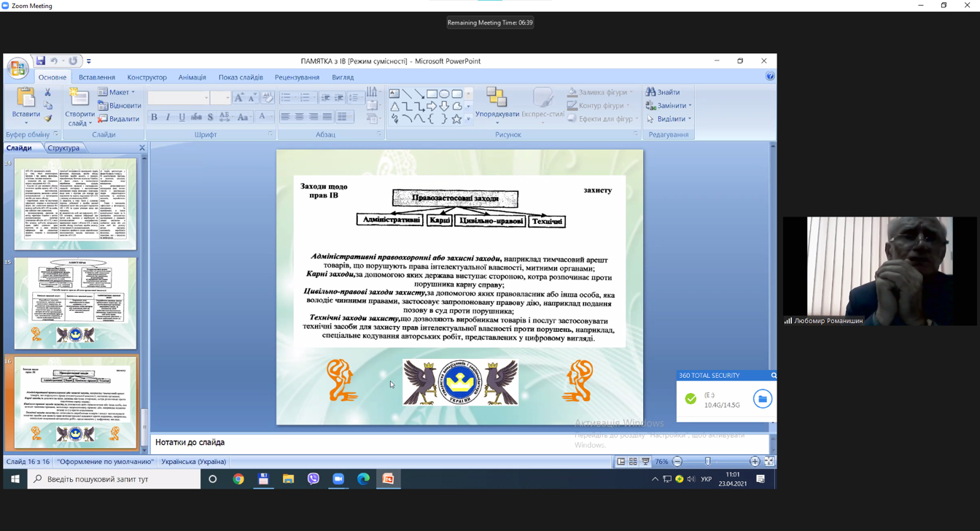Image resolution: width=980 pixels, height=531 pixels.
Task: Toggle Bold formatting
Action: pos(154,117)
